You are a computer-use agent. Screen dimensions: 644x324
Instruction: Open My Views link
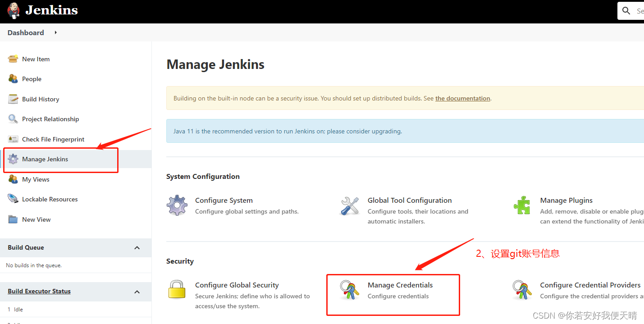click(x=36, y=179)
